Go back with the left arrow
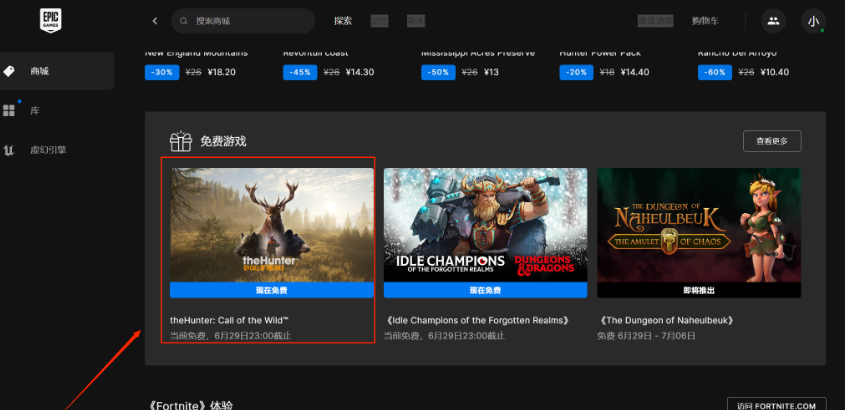 (x=155, y=21)
